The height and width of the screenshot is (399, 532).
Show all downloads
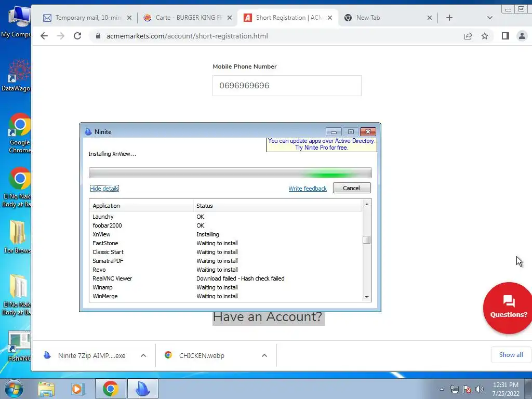511,355
